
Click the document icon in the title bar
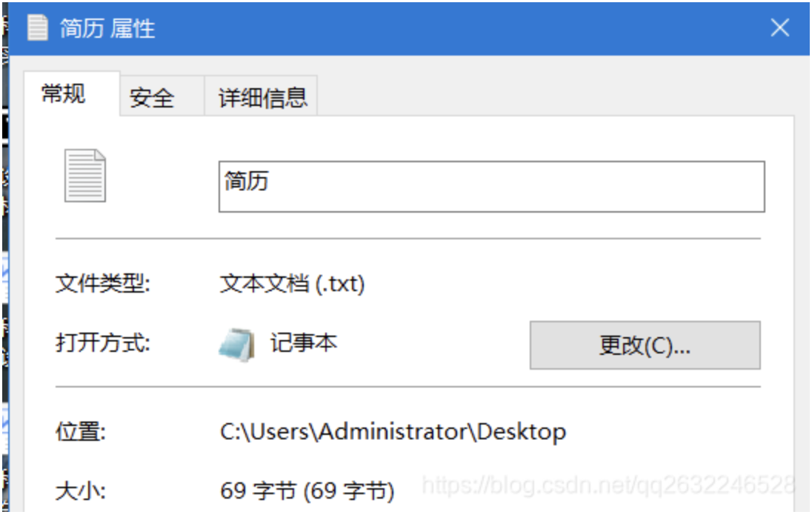coord(36,27)
